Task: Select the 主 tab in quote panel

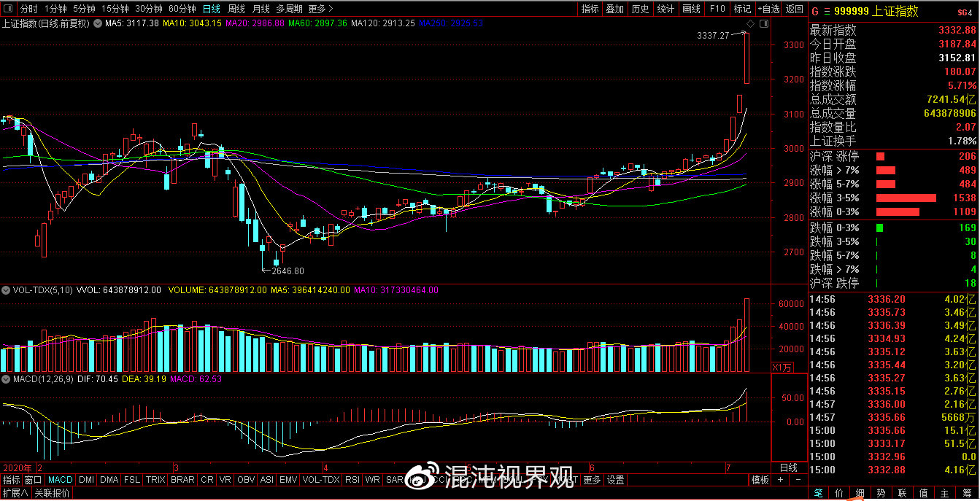Action: click(945, 493)
